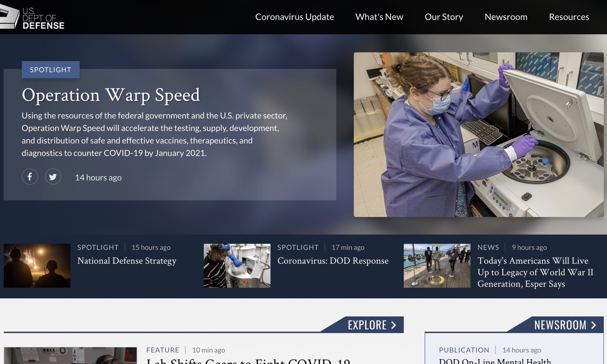
Task: Click the 14 hours ago timestamp under Warp Speed
Action: 98,178
